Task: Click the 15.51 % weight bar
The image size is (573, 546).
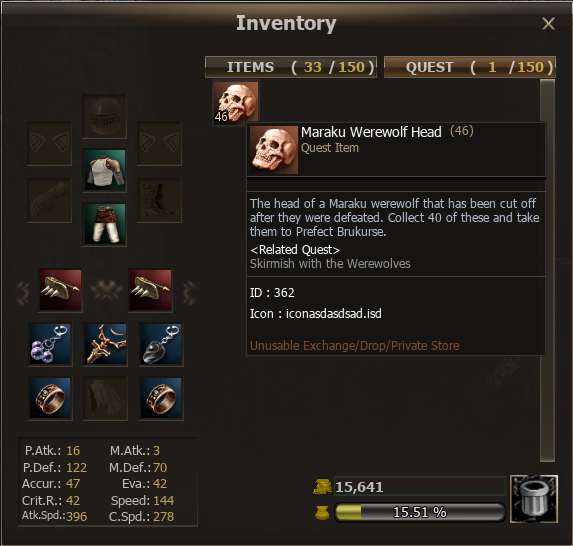Action: pyautogui.click(x=420, y=512)
